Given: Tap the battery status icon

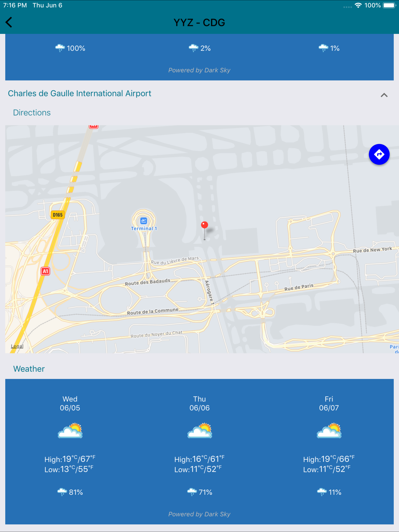Looking at the screenshot, I should [x=389, y=5].
